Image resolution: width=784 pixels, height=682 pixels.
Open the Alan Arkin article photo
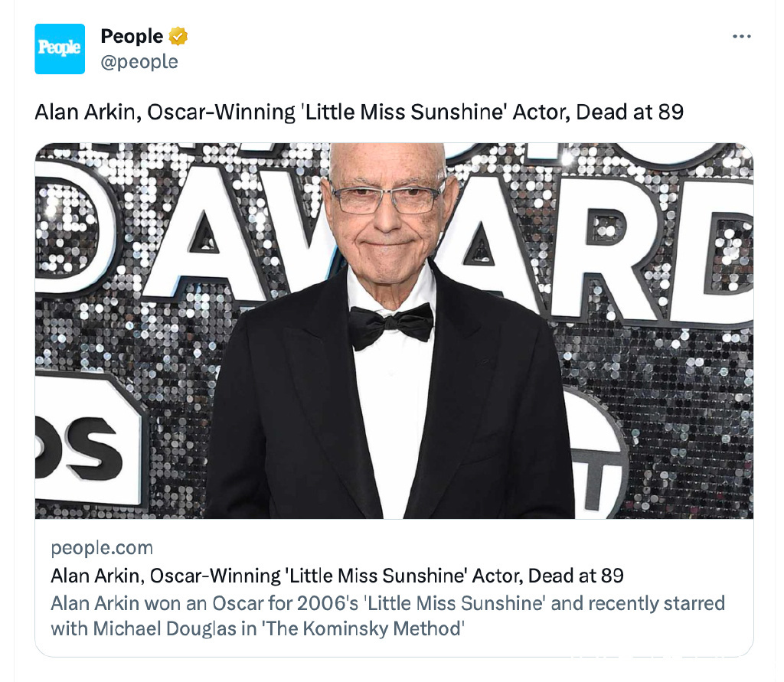point(394,330)
